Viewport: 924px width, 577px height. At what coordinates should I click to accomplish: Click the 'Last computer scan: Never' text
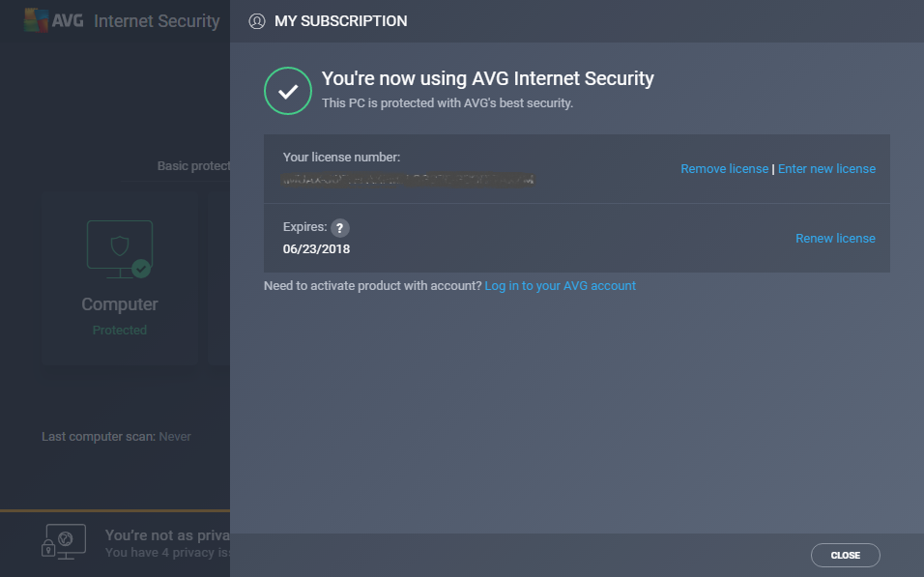pyautogui.click(x=116, y=437)
